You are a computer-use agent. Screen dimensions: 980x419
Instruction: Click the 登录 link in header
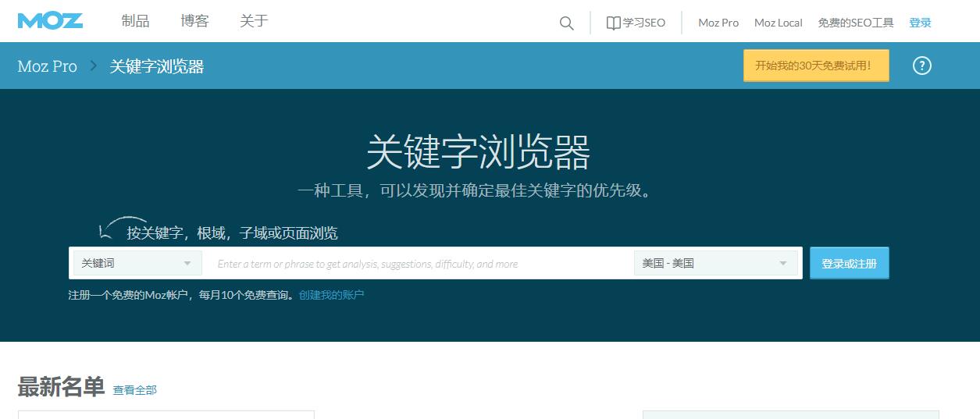(x=920, y=23)
